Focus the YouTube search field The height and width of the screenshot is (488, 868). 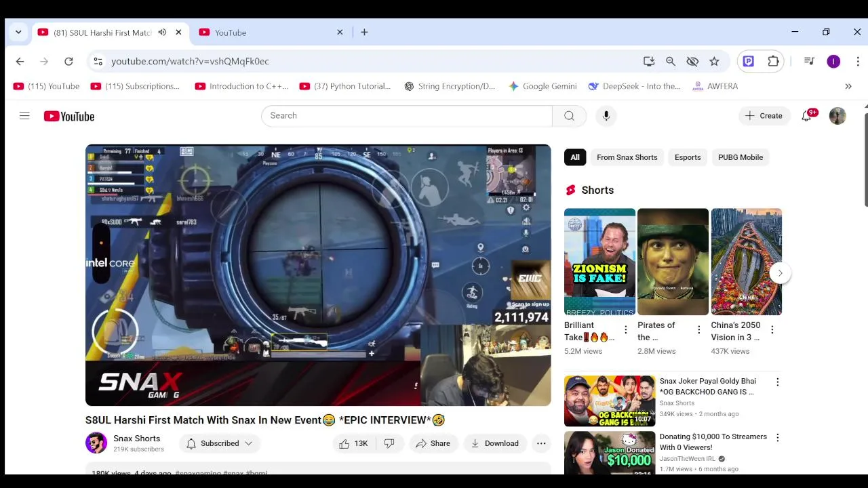click(407, 116)
